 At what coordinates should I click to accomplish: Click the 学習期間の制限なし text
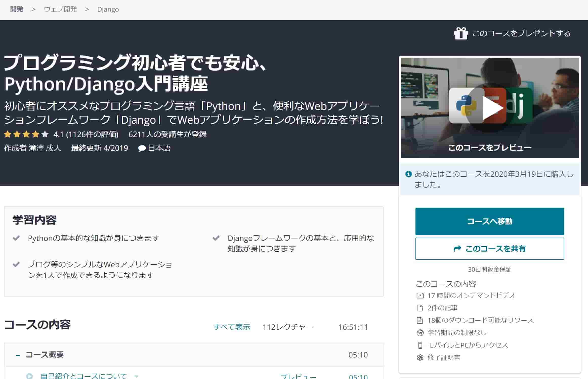457,333
